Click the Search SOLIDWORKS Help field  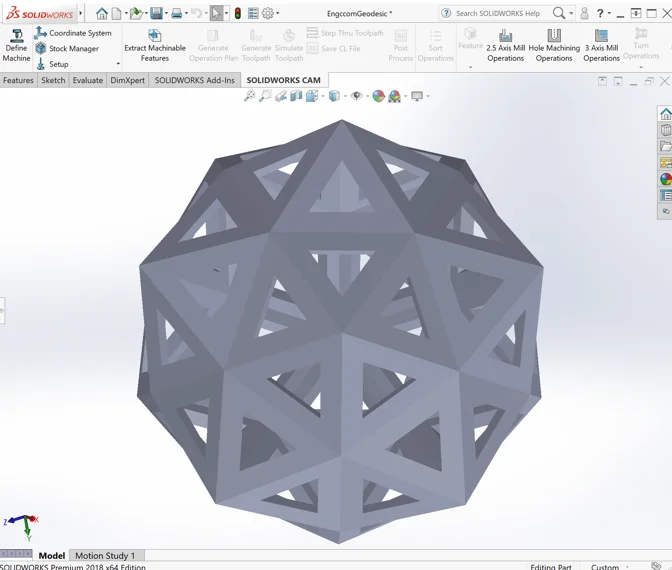tap(497, 14)
